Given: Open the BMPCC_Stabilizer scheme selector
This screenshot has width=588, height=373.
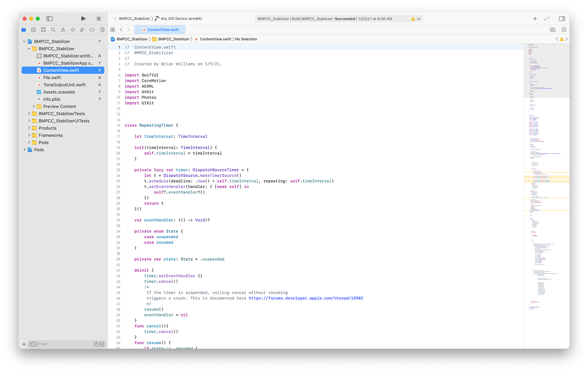Looking at the screenshot, I should pos(132,19).
